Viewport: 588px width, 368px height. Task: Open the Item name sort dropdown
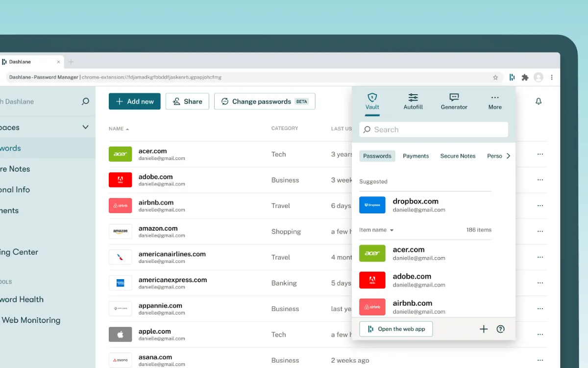tap(376, 230)
